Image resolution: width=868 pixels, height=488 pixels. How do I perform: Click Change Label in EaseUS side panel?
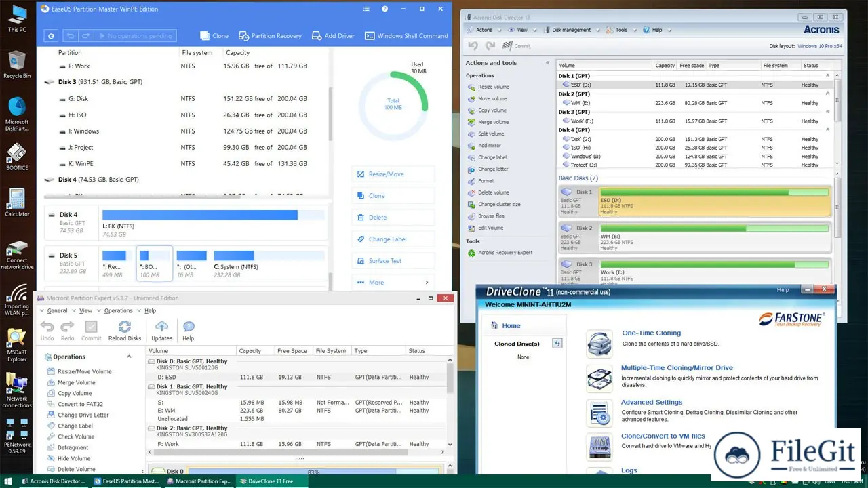click(393, 239)
